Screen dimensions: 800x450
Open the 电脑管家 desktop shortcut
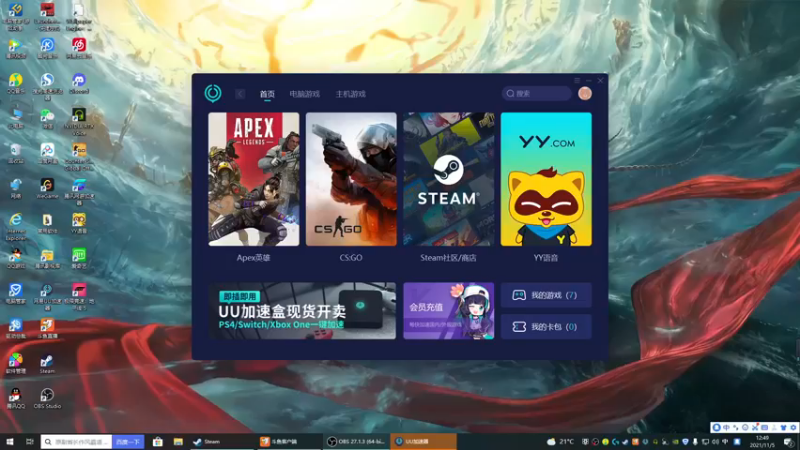coord(15,293)
